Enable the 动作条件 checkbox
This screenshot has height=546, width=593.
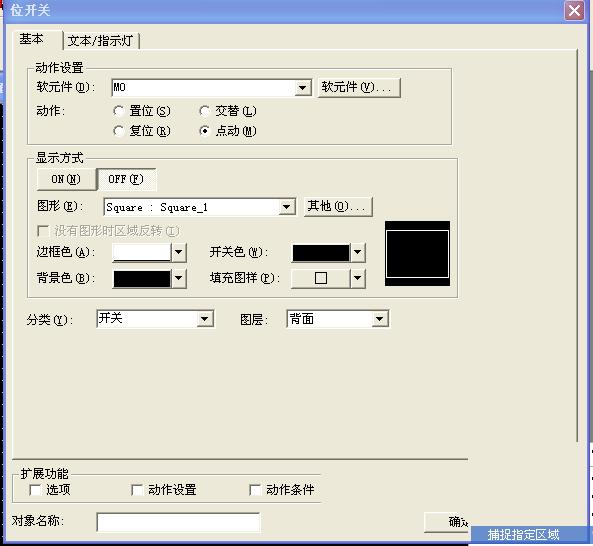(255, 490)
